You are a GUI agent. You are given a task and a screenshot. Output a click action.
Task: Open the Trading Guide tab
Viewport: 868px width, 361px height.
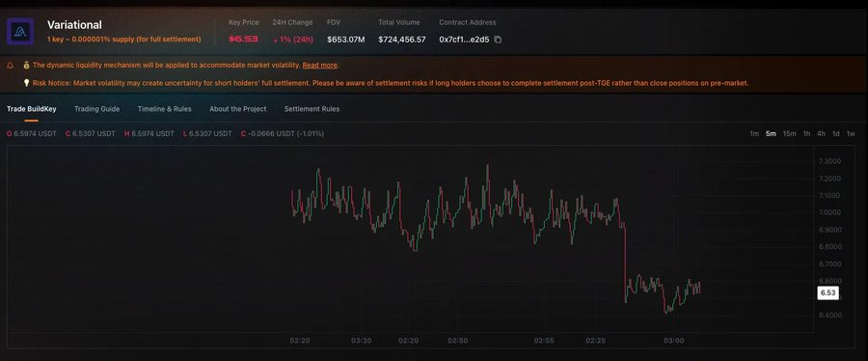[x=96, y=109]
